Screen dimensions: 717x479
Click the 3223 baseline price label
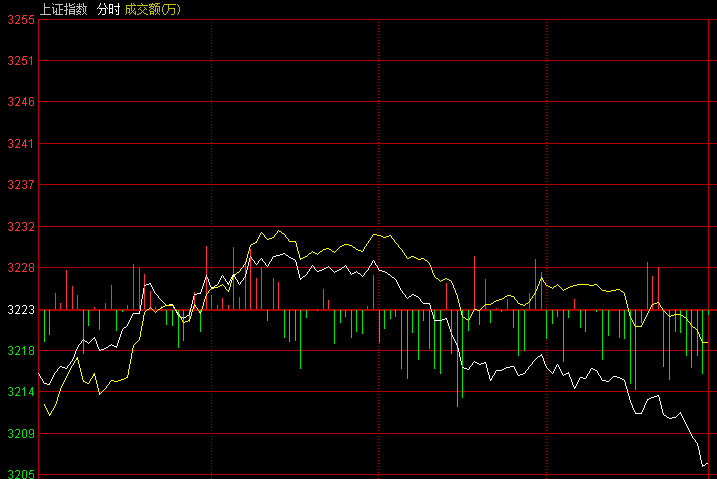coord(21,310)
